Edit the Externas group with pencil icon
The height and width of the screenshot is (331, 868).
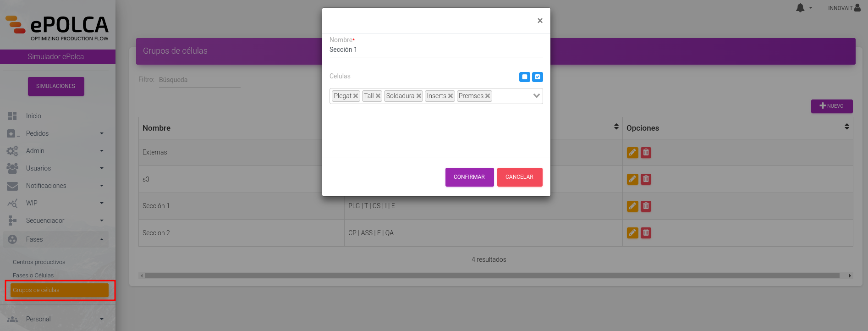coord(632,153)
